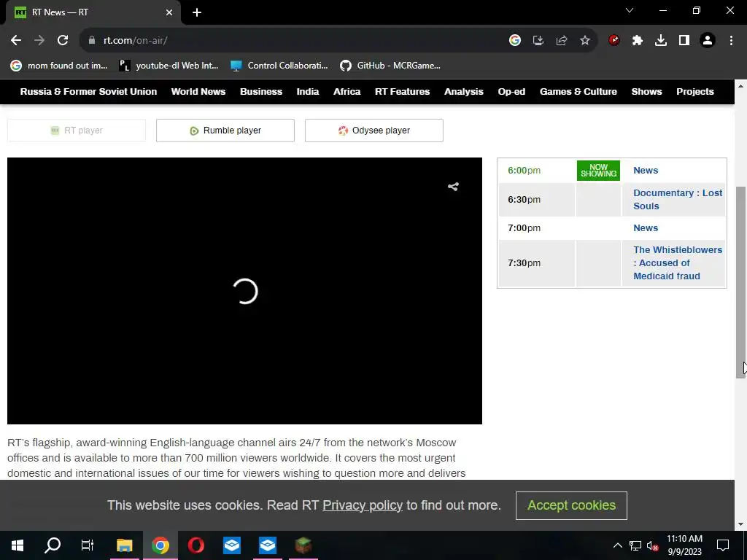Open Task View on the taskbar
The image size is (747, 560).
click(88, 545)
